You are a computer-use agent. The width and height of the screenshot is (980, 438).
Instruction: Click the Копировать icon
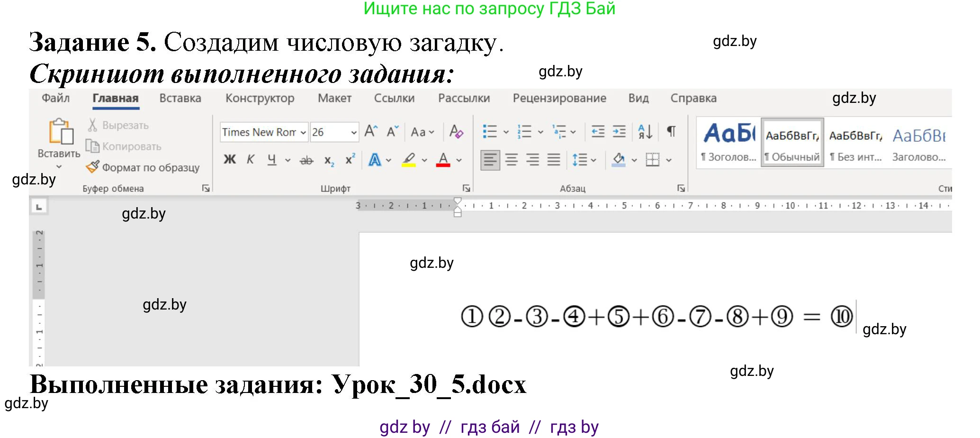[x=93, y=146]
